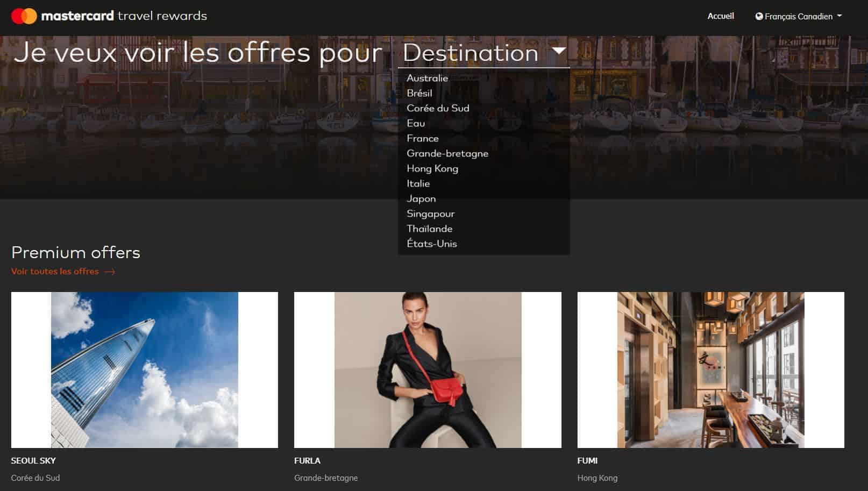868x491 pixels.
Task: Click the globe icon beside Français Canadien
Action: (x=759, y=16)
